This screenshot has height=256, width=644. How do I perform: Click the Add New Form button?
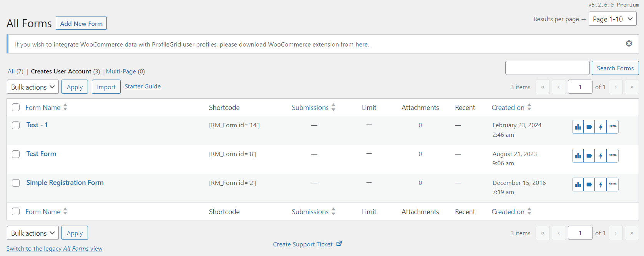[x=81, y=23]
